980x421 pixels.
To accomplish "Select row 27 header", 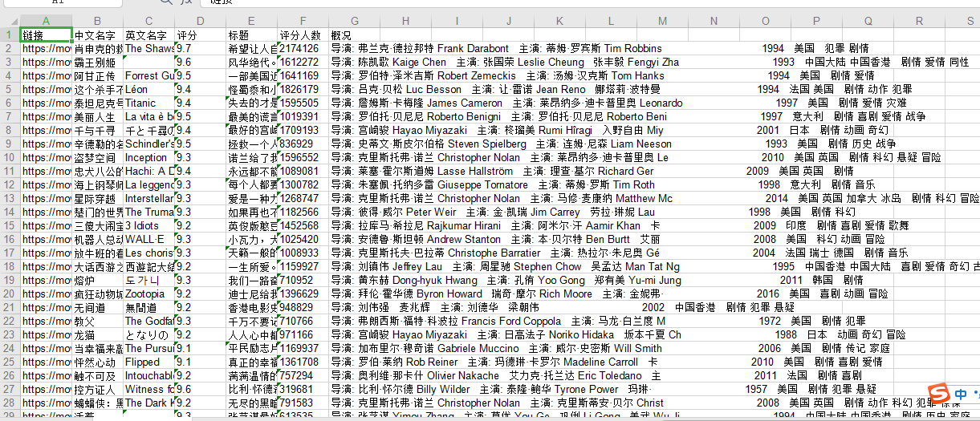I will point(10,389).
